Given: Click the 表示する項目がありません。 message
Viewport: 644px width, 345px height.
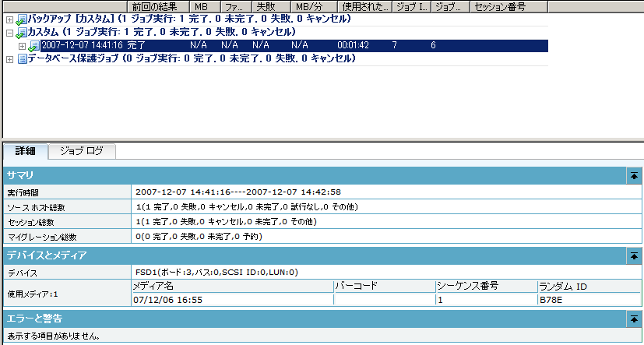Looking at the screenshot, I should [x=54, y=336].
